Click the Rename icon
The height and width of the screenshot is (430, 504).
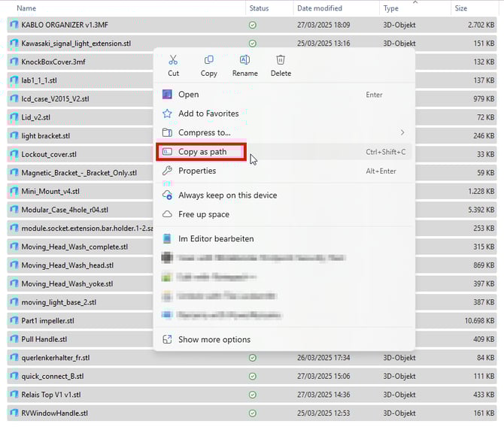pyautogui.click(x=244, y=60)
